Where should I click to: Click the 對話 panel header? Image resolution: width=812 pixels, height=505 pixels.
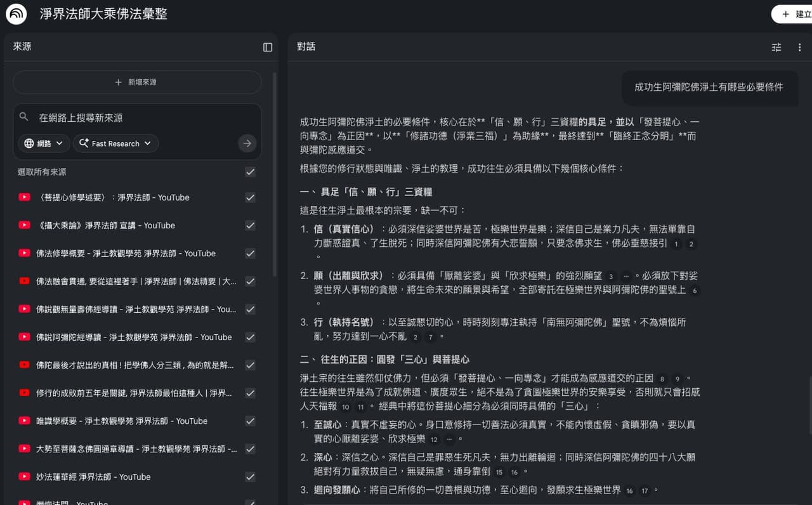[x=306, y=46]
